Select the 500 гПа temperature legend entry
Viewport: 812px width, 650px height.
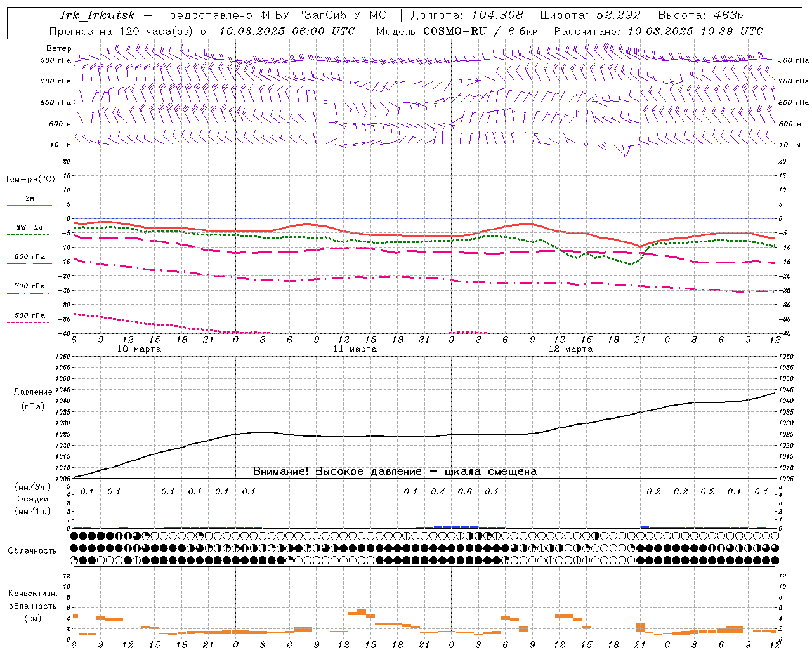(29, 317)
